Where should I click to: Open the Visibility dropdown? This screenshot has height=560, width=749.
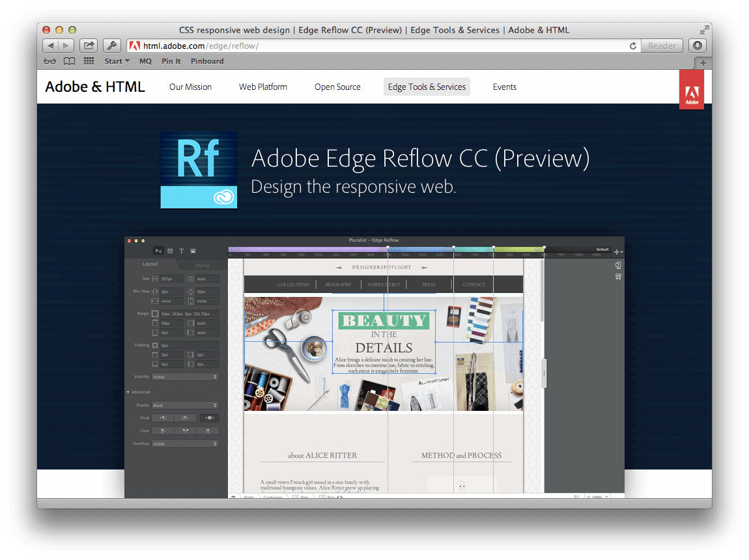(185, 376)
